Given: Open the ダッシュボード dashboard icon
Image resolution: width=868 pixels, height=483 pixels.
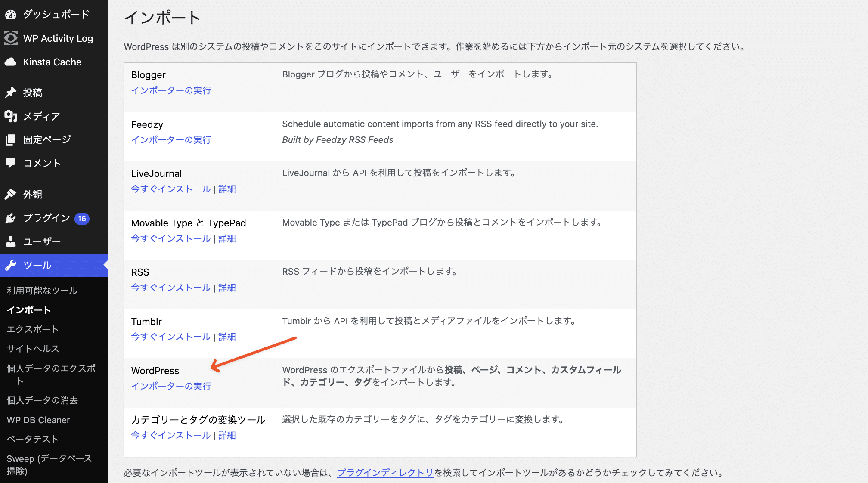Looking at the screenshot, I should pyautogui.click(x=11, y=14).
